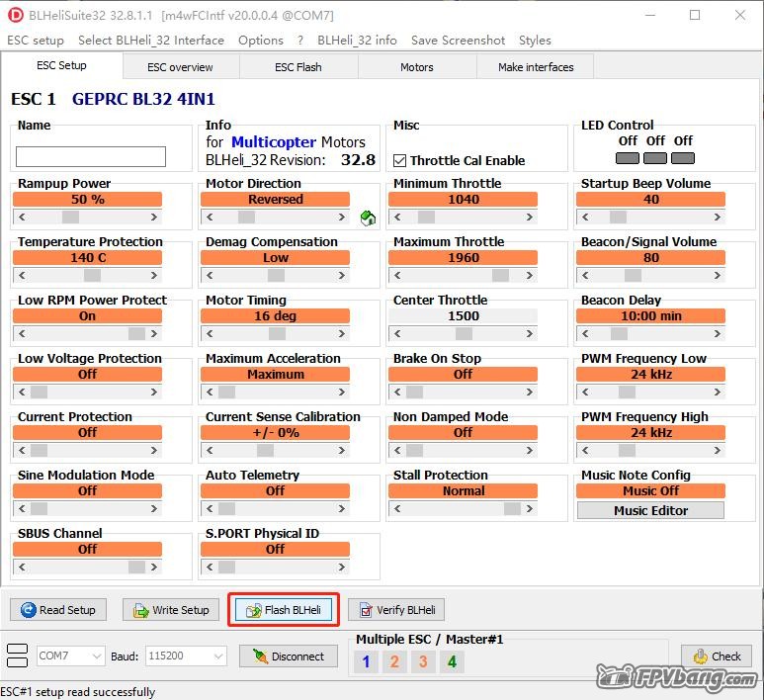Increase Non Damped Mode right arrow
Viewport: 764px width, 700px height.
[530, 451]
